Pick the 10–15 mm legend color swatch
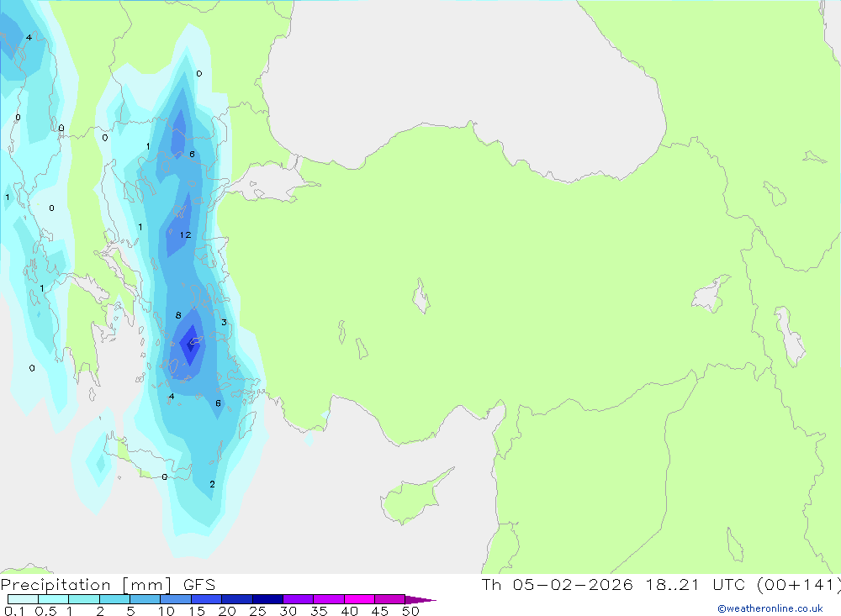The width and height of the screenshot is (841, 616). point(176,599)
